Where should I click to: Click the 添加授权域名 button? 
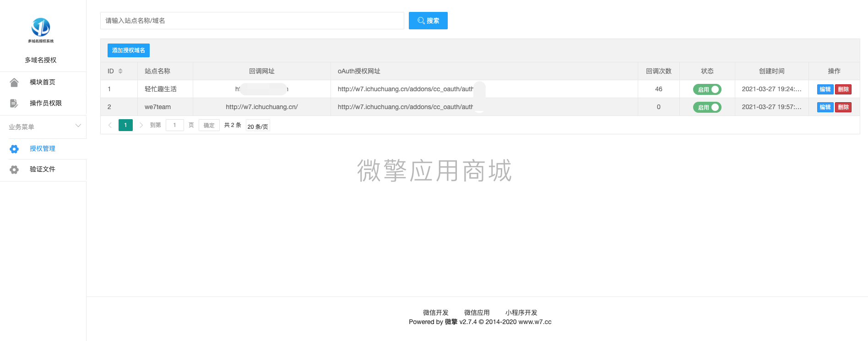(128, 50)
